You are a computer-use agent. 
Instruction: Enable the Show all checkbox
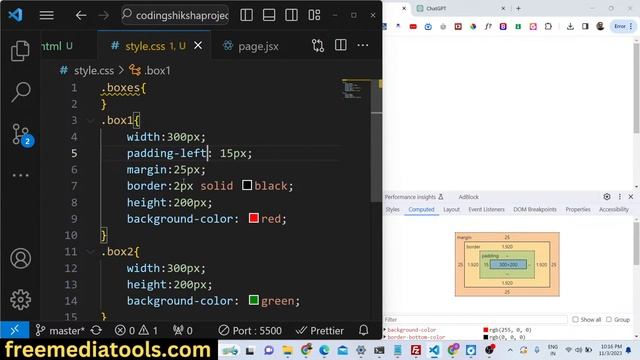[x=575, y=320]
